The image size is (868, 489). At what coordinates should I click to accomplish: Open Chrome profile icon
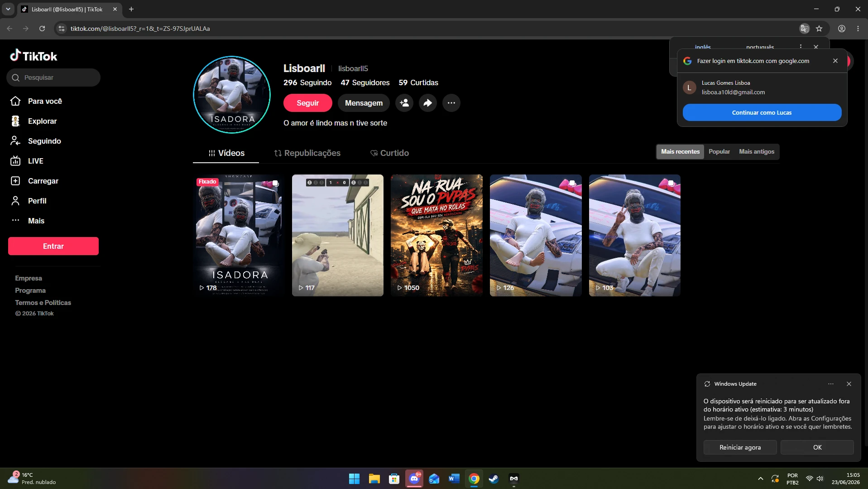point(842,29)
